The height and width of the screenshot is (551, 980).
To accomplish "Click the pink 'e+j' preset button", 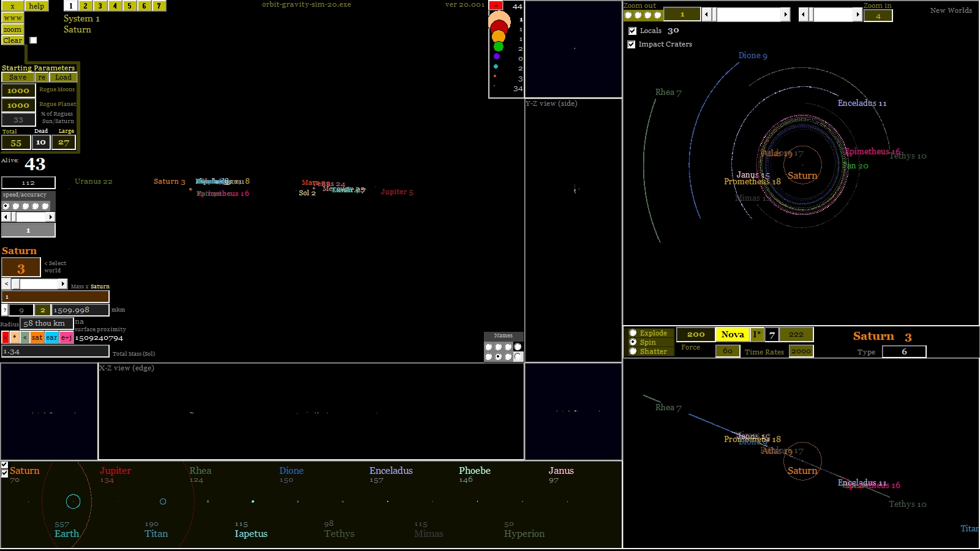I will (66, 337).
